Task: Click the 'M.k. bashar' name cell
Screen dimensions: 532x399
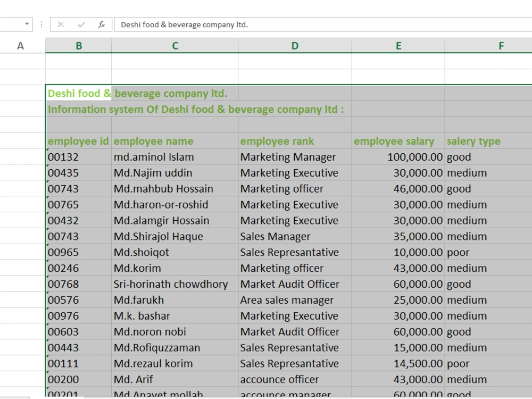Action: [x=175, y=316]
